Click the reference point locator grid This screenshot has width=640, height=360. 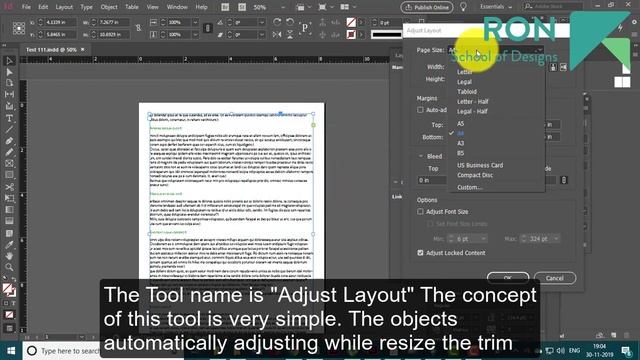coord(19,28)
